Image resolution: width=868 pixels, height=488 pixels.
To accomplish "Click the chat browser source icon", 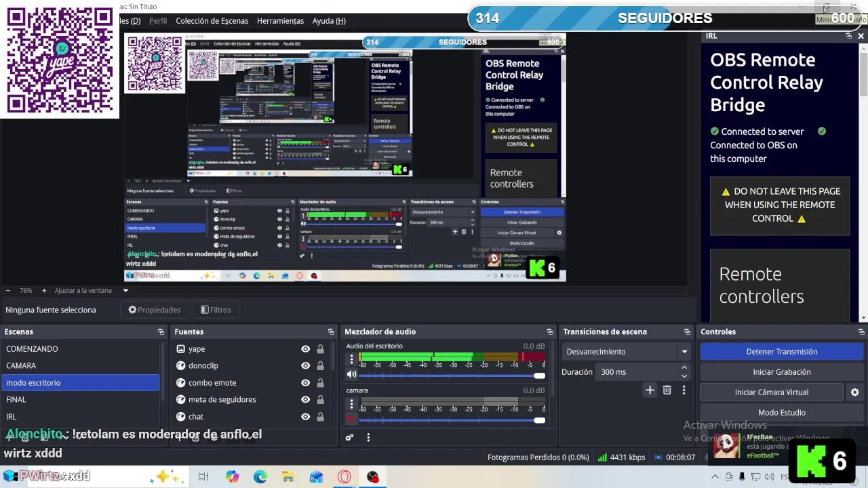I will [181, 416].
